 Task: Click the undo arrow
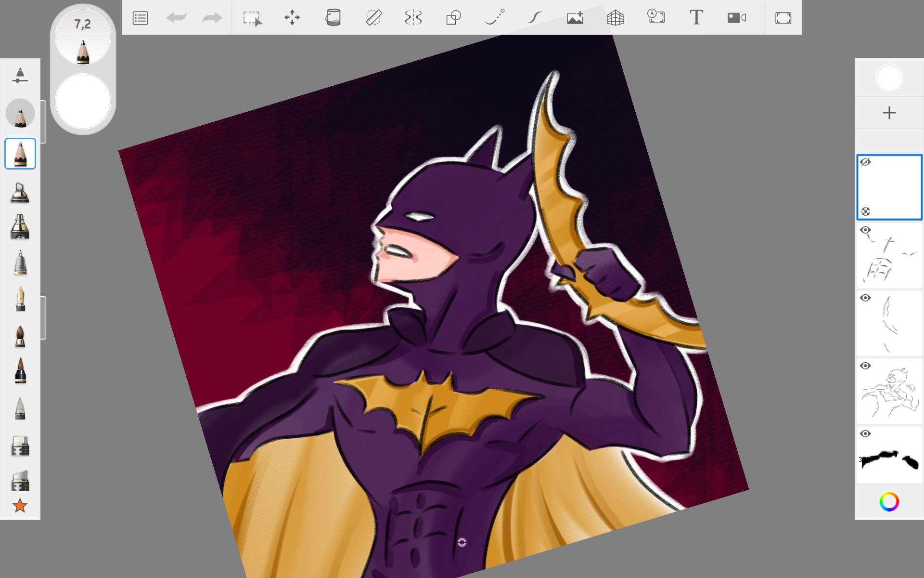click(176, 18)
